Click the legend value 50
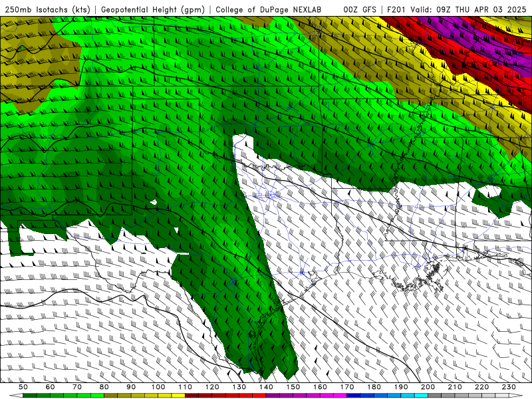Image resolution: width=532 pixels, height=399 pixels. pos(23,387)
